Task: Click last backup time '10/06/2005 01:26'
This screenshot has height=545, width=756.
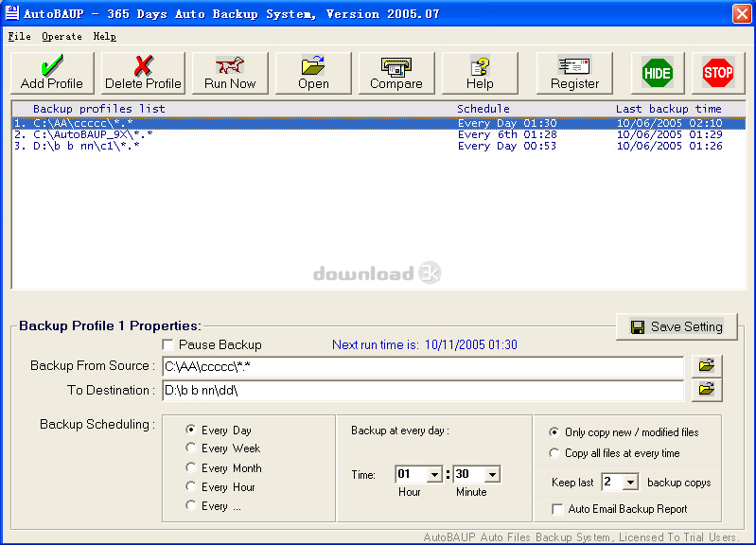Action: [669, 146]
